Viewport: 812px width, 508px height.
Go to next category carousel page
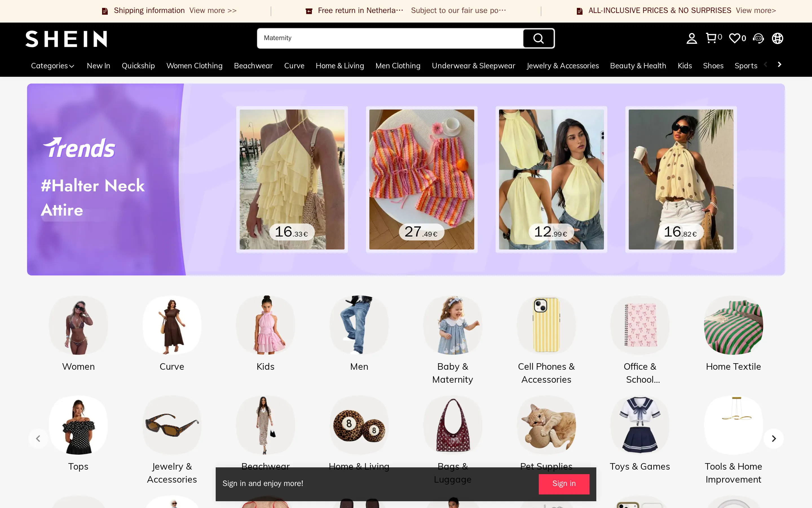tap(774, 439)
